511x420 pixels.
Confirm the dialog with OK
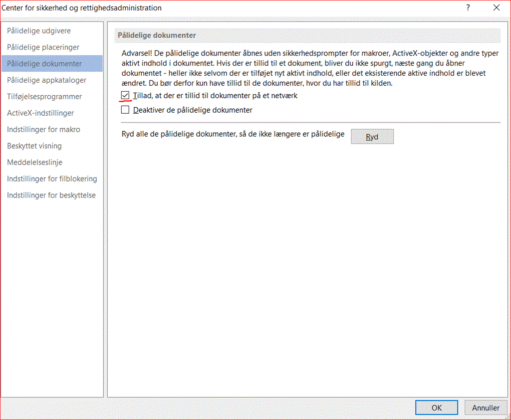[x=436, y=408]
